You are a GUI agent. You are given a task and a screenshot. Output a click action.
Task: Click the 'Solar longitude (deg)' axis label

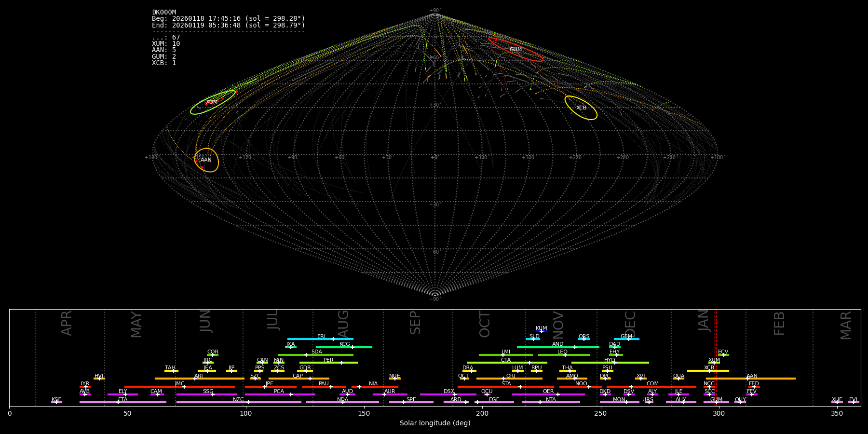435,423
